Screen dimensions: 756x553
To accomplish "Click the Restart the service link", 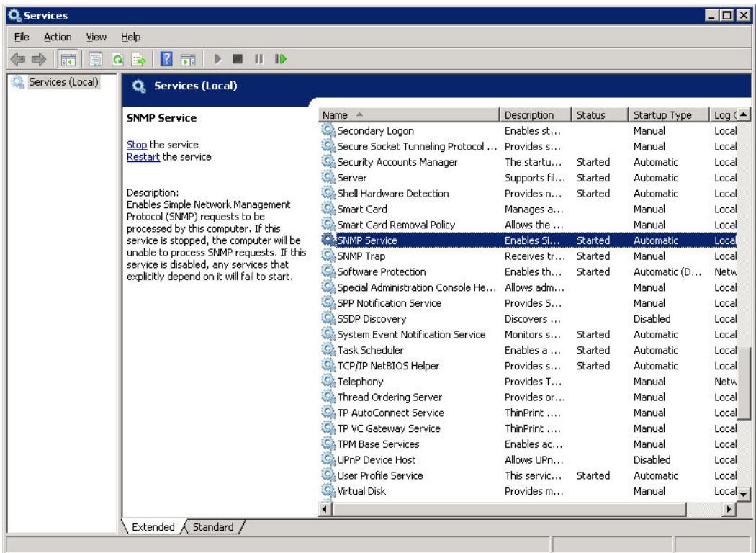I will [x=143, y=157].
